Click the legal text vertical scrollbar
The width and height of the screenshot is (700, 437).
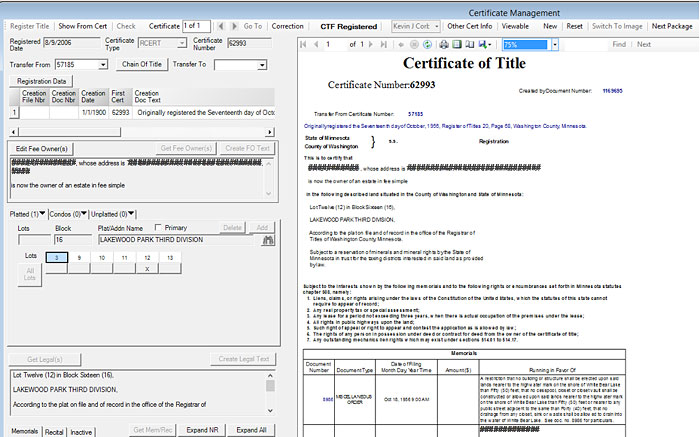click(270, 393)
